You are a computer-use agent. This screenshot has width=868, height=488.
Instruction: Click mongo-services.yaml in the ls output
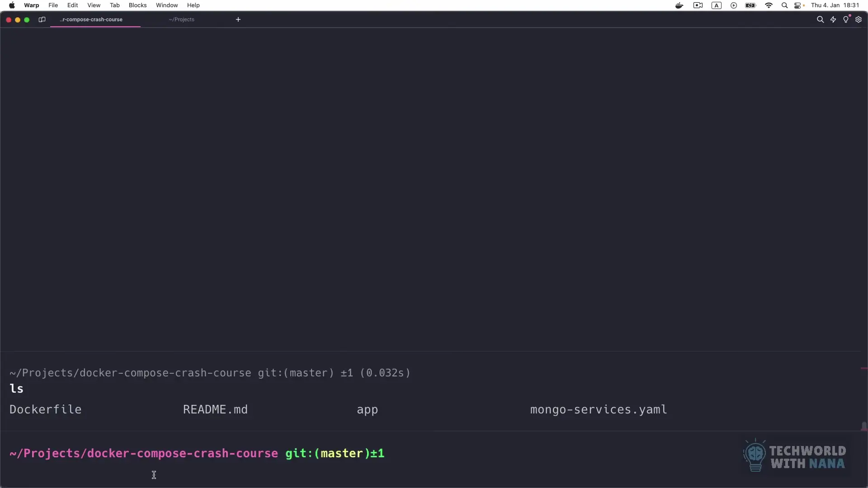point(599,409)
